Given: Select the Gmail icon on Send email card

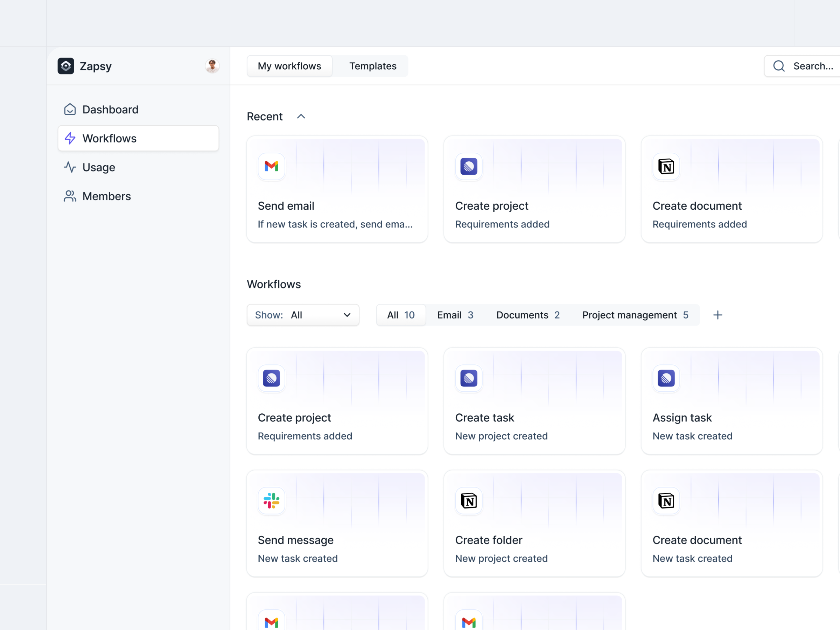Looking at the screenshot, I should pos(271,166).
